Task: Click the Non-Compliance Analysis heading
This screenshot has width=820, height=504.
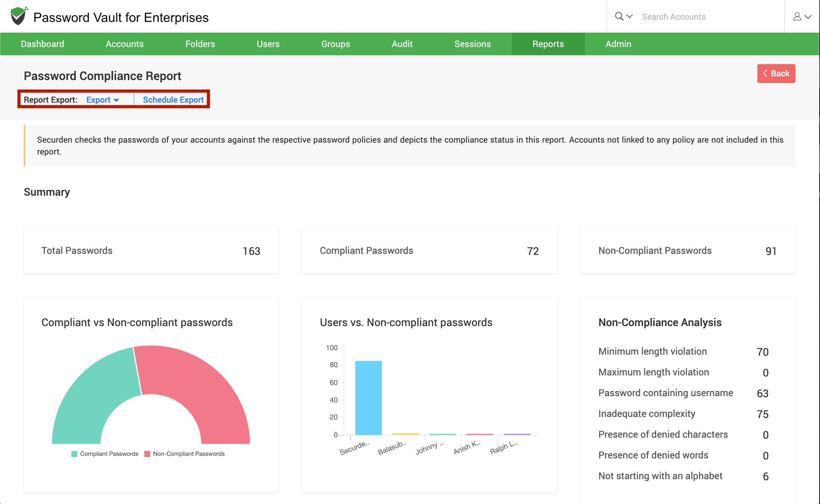Action: (660, 322)
